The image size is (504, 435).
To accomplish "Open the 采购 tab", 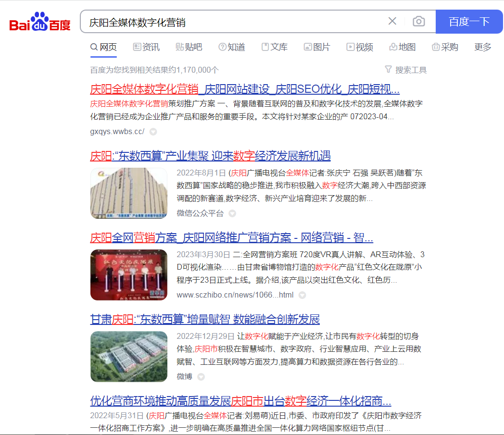I will pyautogui.click(x=445, y=47).
